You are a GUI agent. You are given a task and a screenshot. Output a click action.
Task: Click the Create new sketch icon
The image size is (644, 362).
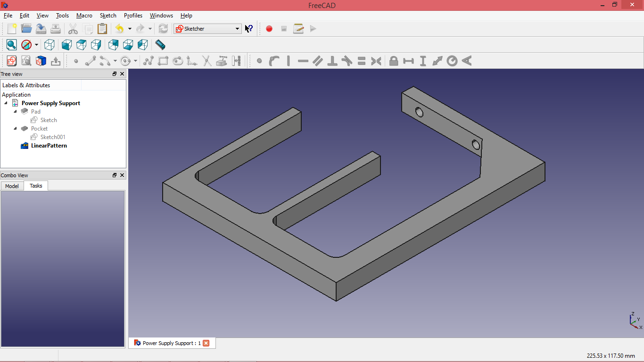click(11, 61)
